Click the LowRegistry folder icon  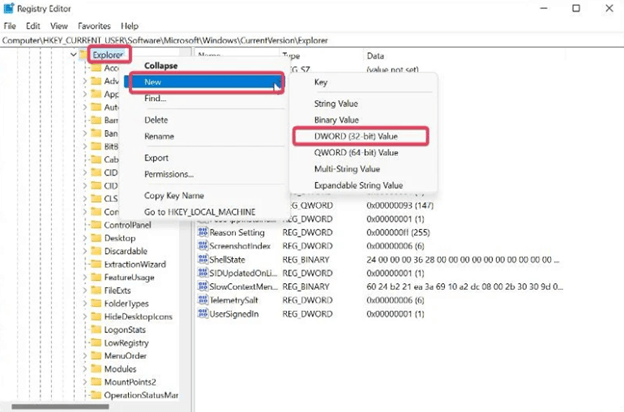click(x=96, y=343)
